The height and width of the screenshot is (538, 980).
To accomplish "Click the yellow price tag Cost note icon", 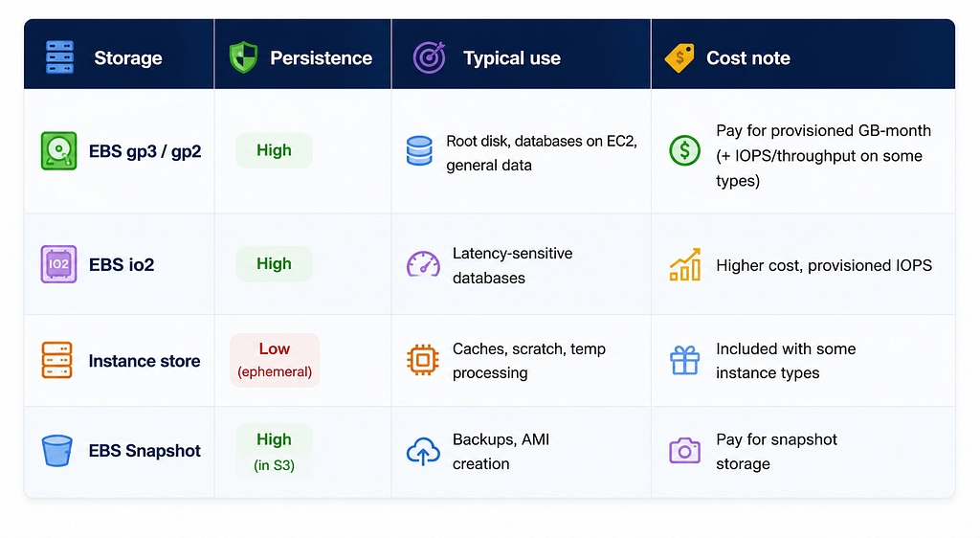I will pyautogui.click(x=679, y=58).
